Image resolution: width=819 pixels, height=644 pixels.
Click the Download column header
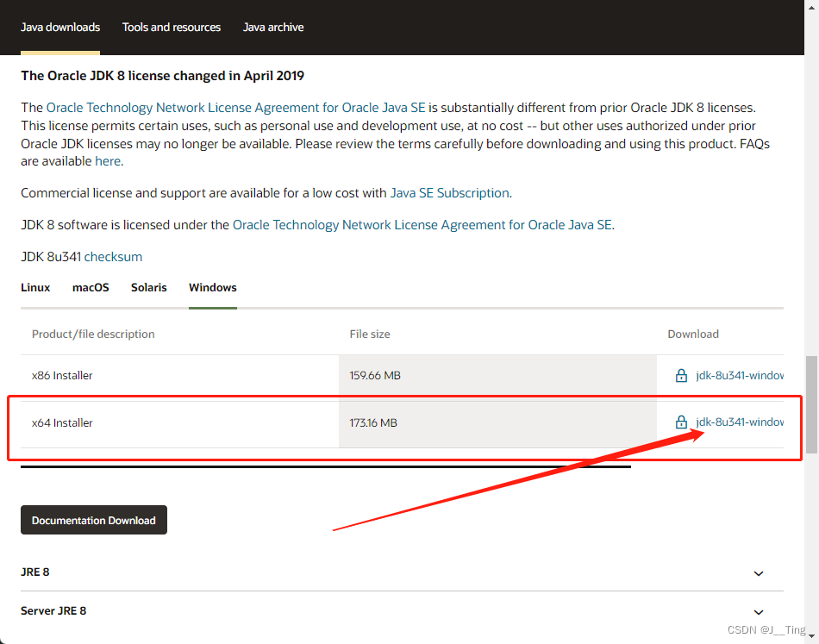click(693, 335)
